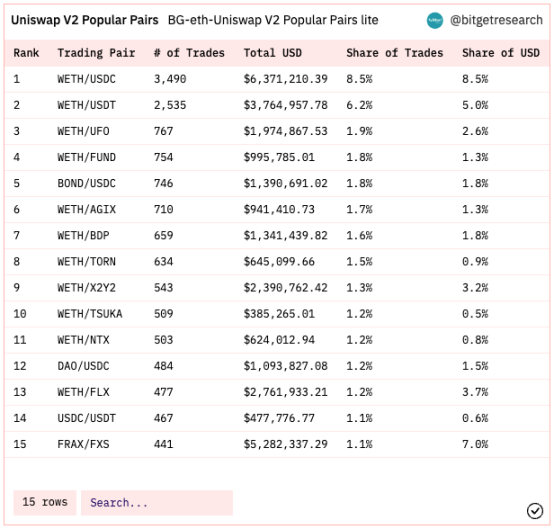Sort by # of Trades column header
Image resolution: width=554 pixels, height=529 pixels.
pos(189,53)
